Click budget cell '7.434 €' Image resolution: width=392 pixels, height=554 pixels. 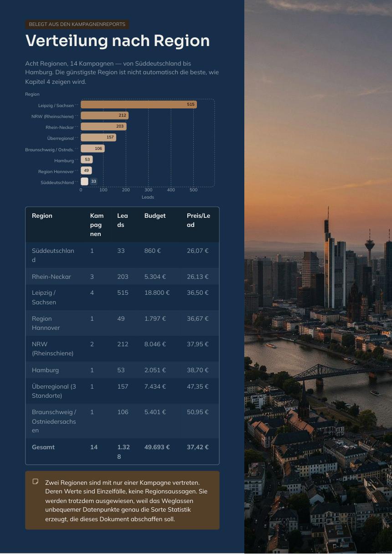[x=155, y=386]
